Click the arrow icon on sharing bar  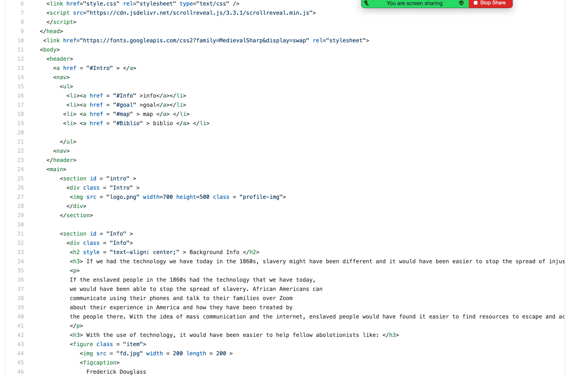click(367, 3)
